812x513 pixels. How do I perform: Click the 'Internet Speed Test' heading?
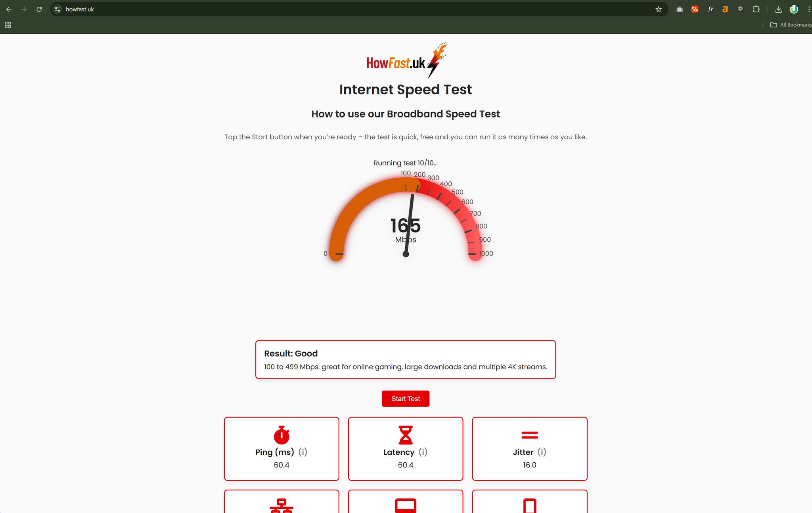coord(406,90)
